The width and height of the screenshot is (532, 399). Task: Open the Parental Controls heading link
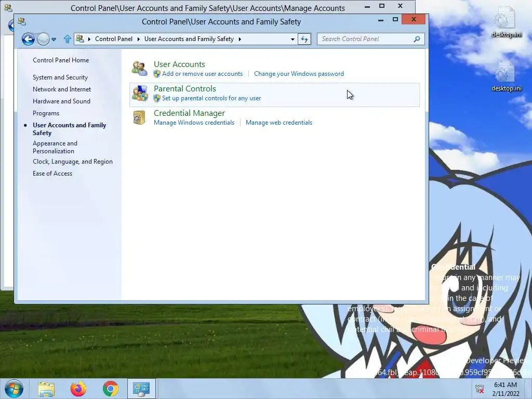pyautogui.click(x=185, y=88)
